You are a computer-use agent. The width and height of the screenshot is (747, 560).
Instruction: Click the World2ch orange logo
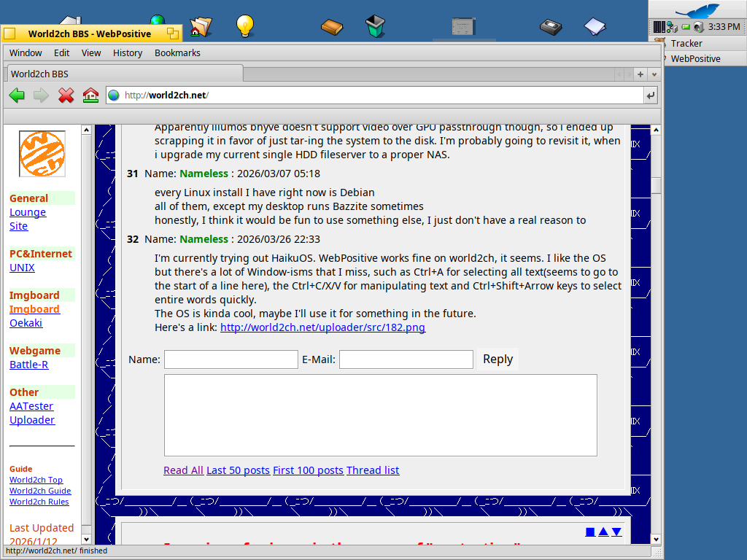click(x=42, y=154)
